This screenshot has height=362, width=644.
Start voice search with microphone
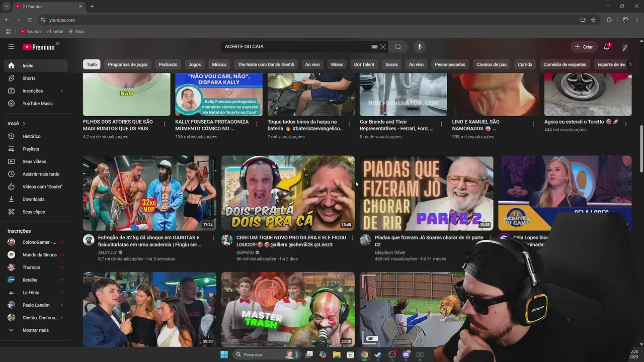click(x=420, y=47)
